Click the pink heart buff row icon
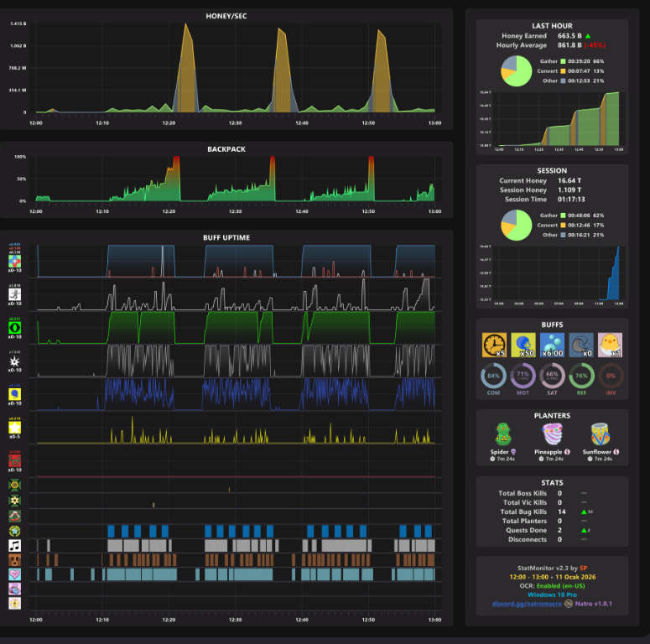This screenshot has height=644, width=650. (x=15, y=574)
